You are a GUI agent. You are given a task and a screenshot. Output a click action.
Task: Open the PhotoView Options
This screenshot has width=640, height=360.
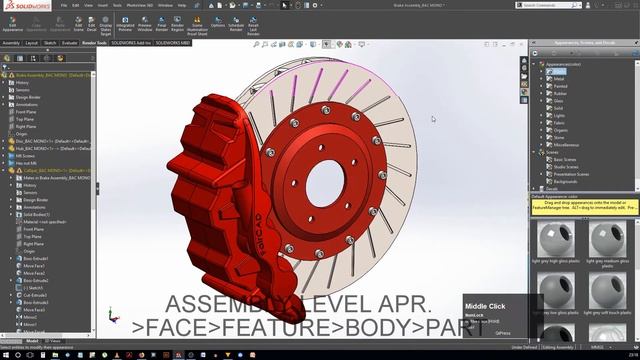coord(218,22)
